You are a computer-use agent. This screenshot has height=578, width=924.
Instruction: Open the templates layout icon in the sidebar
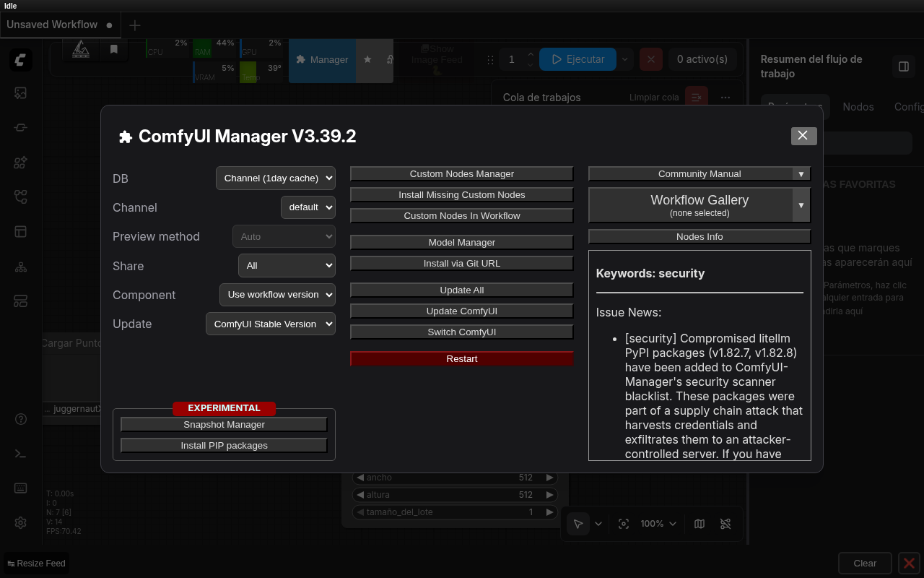click(20, 232)
